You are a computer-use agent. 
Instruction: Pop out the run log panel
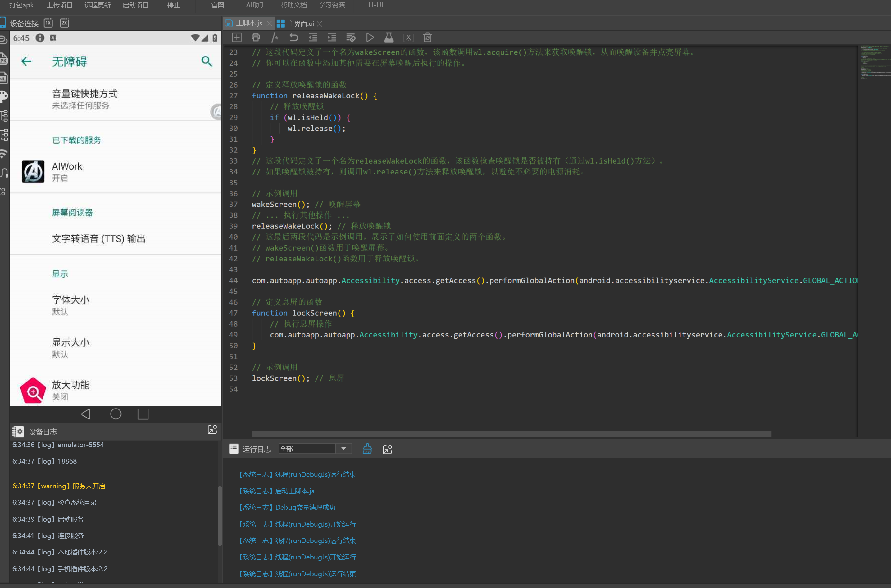click(x=387, y=449)
